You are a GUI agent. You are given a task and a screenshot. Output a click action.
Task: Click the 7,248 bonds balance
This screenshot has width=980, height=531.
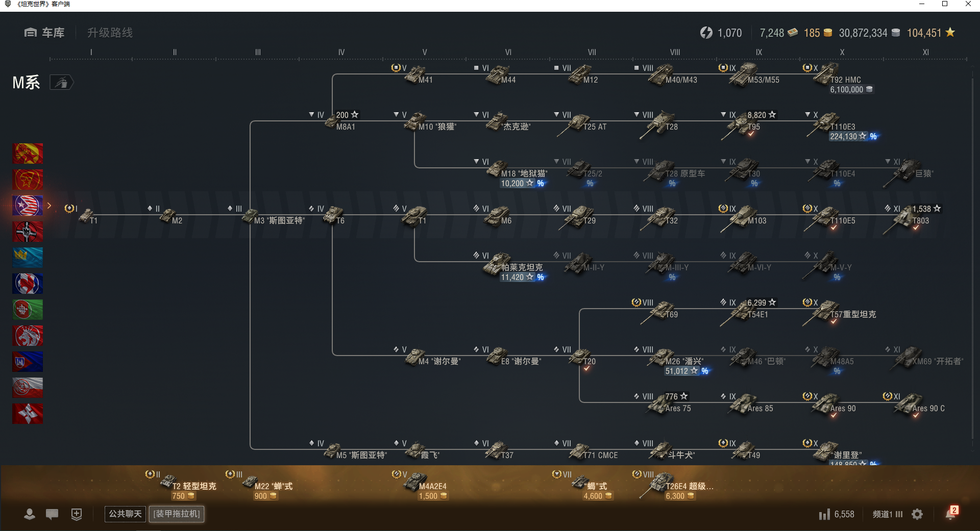778,33
